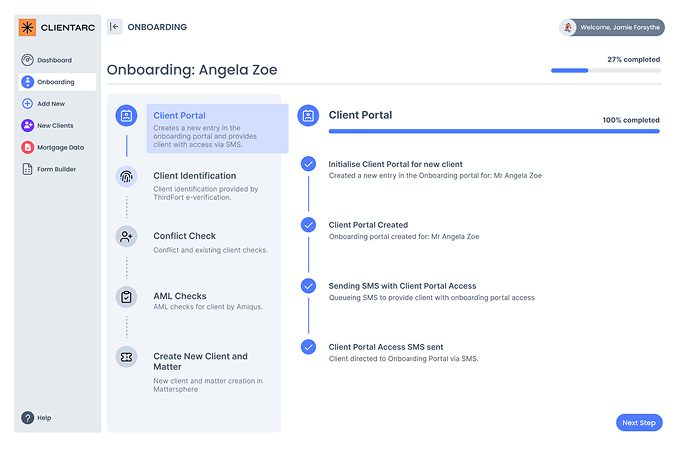Click the Client Portal panel heading
680x449 pixels.
pyautogui.click(x=360, y=115)
